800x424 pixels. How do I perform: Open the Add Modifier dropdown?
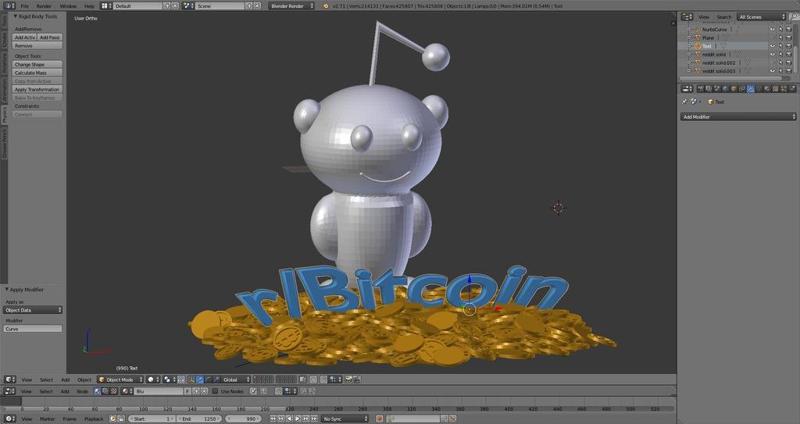click(738, 117)
